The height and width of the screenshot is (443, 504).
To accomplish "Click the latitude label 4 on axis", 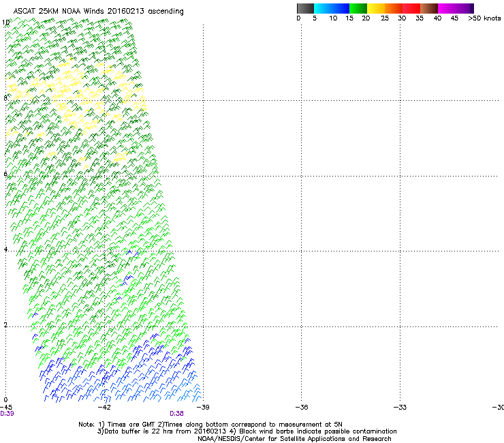I will click(5, 249).
